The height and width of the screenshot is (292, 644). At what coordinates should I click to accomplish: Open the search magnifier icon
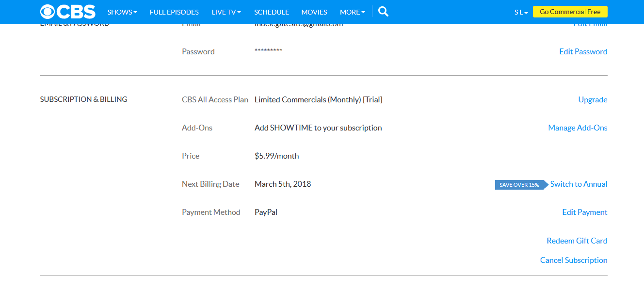383,12
